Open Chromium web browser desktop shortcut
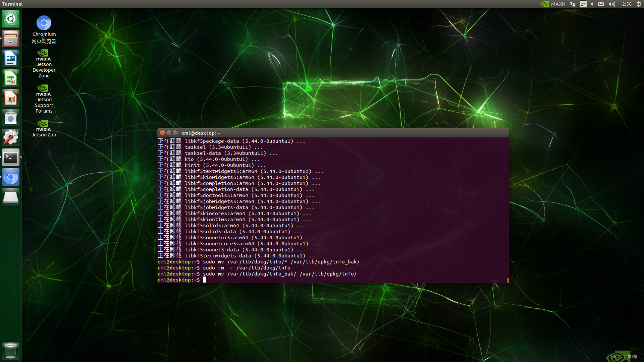This screenshot has width=644, height=362. coord(44,29)
